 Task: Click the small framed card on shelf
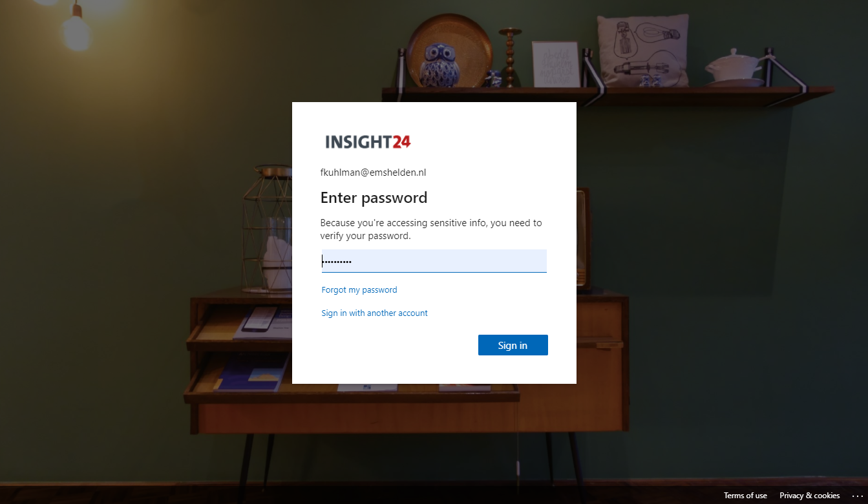(556, 64)
